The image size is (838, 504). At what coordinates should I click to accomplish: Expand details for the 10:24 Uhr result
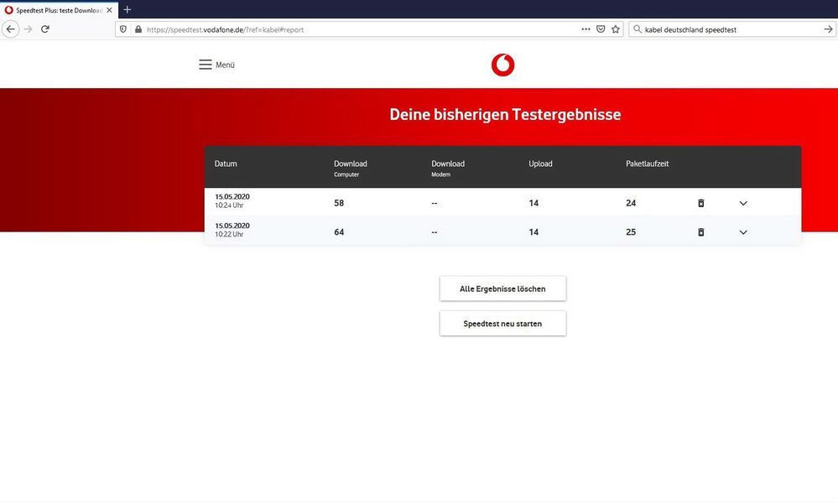[742, 202]
